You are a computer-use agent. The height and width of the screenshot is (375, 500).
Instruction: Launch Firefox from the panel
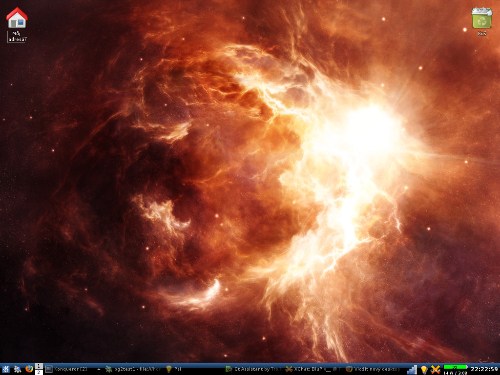tap(29, 369)
